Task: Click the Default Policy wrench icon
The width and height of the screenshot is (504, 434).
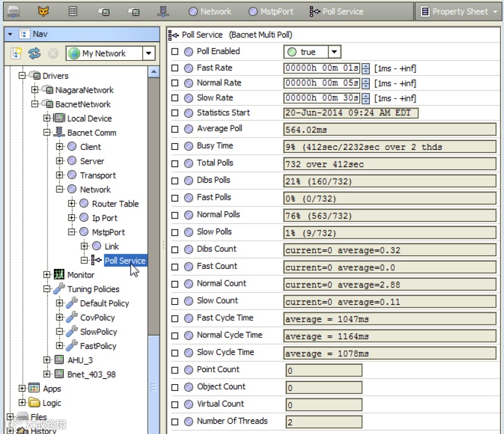Action: click(x=72, y=303)
